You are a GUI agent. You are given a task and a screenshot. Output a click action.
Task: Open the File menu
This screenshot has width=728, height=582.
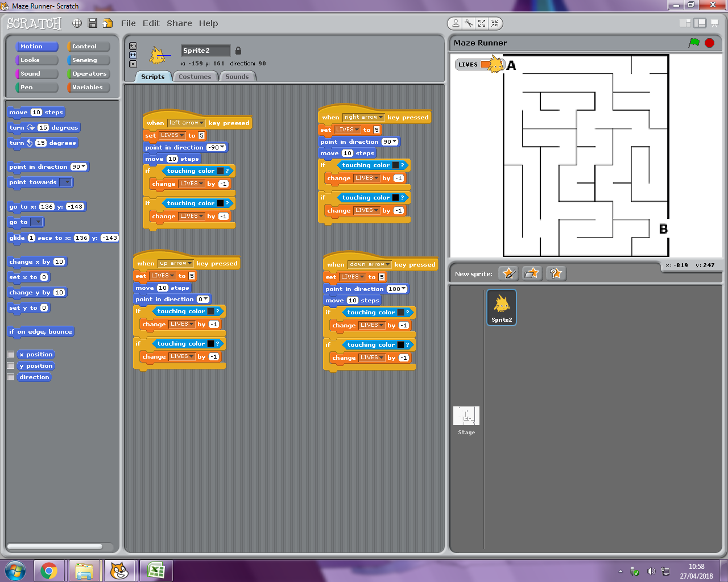pyautogui.click(x=129, y=23)
